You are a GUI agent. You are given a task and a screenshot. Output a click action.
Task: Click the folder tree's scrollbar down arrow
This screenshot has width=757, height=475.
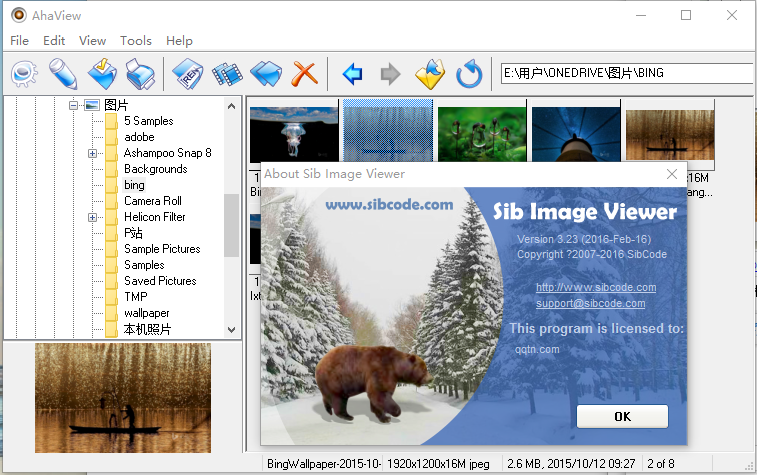(x=232, y=329)
